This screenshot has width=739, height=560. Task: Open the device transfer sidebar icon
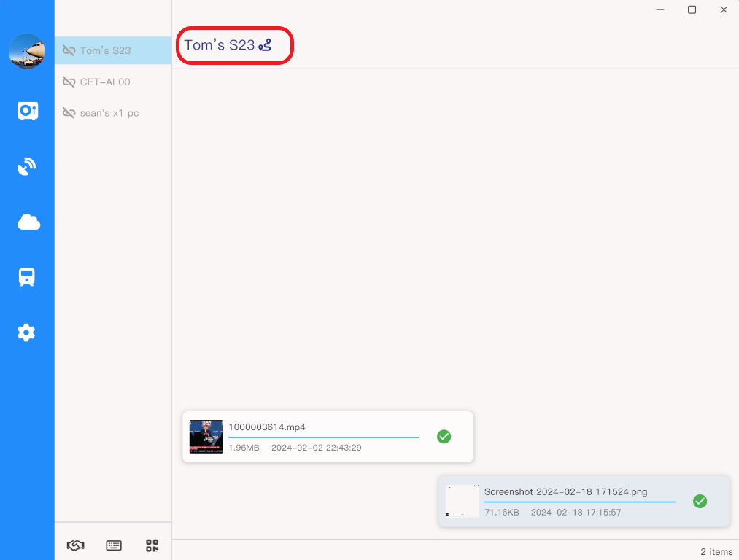(28, 111)
